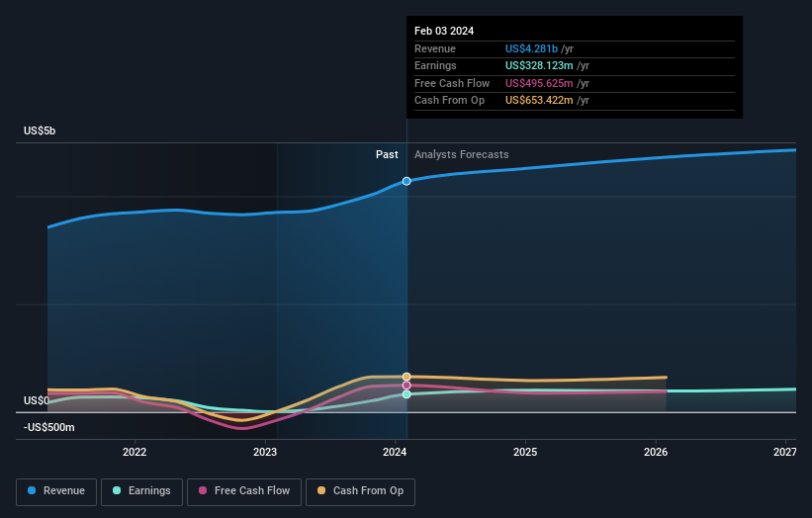
Task: Click the pink Free Cash Flow data point
Action: pos(406,386)
